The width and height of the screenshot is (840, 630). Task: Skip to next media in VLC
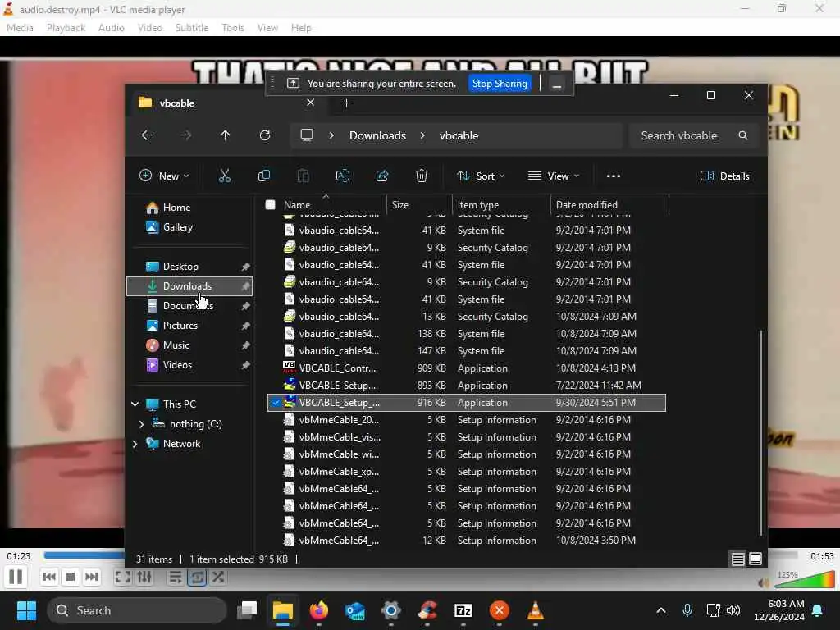tap(92, 577)
